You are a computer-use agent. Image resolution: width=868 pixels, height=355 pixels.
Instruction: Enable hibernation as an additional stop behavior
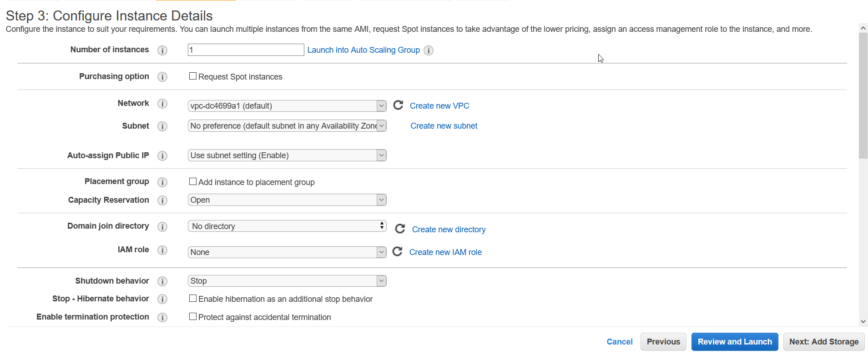[193, 299]
